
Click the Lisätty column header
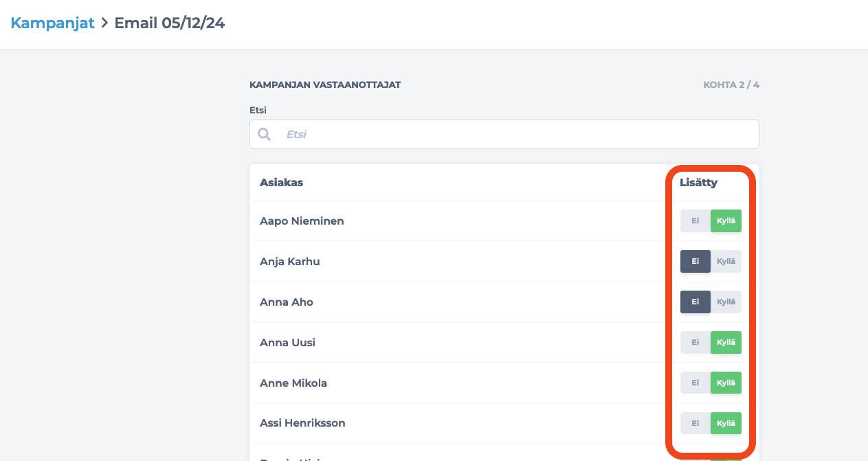(698, 183)
